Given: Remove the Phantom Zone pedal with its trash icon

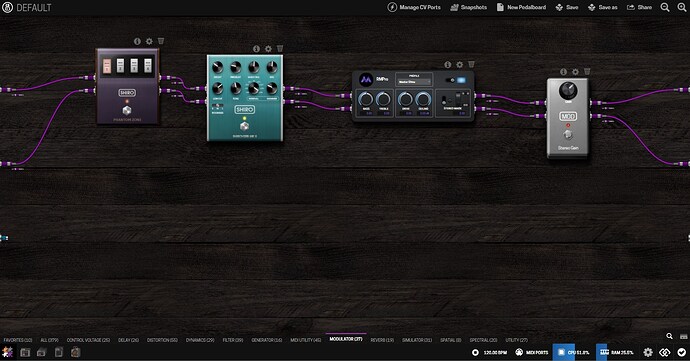Looking at the screenshot, I should [161, 41].
